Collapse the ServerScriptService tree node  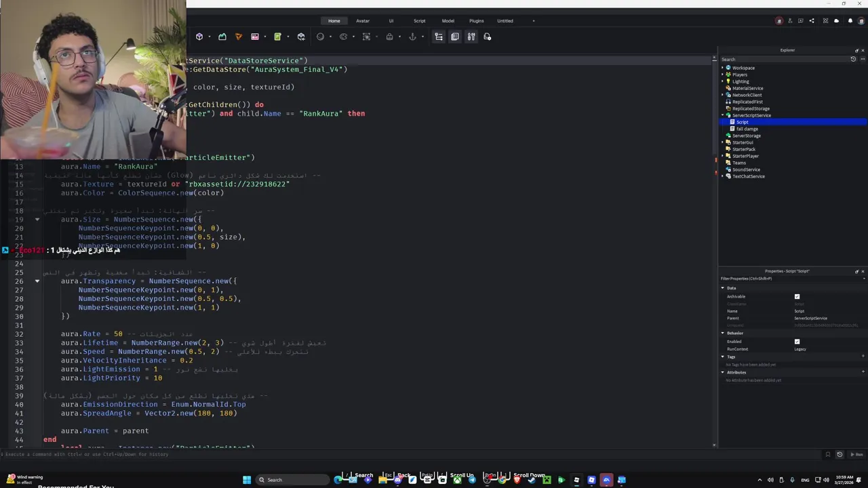pyautogui.click(x=723, y=115)
